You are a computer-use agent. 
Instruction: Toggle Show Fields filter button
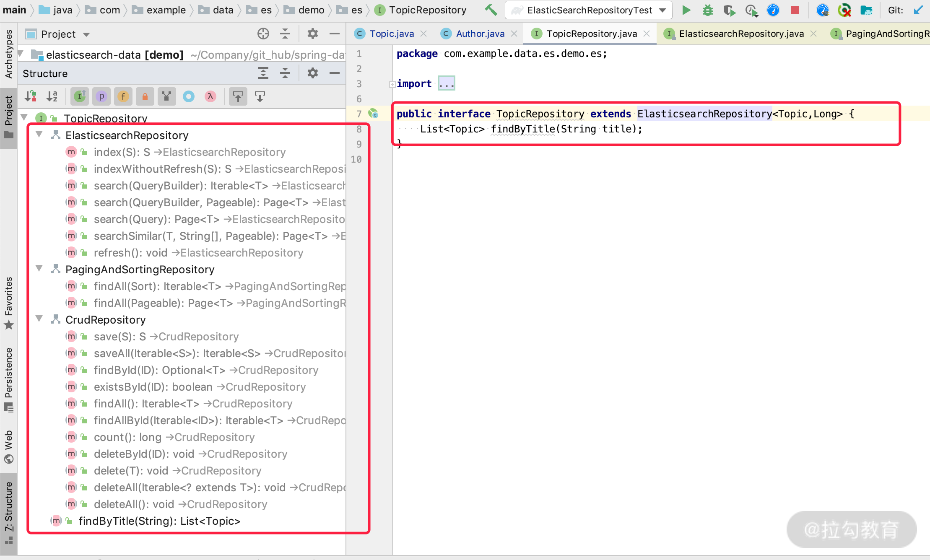(123, 97)
